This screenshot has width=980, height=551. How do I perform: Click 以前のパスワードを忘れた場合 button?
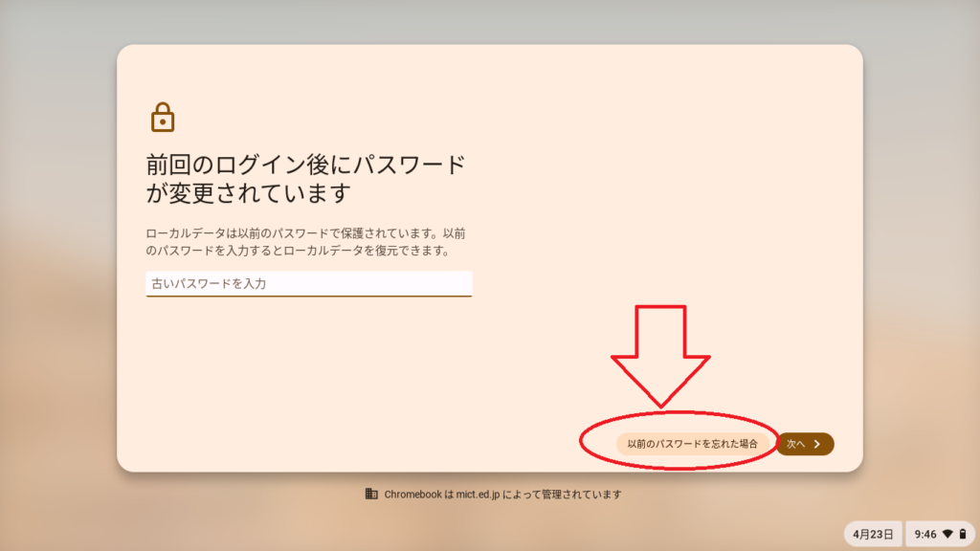point(692,444)
